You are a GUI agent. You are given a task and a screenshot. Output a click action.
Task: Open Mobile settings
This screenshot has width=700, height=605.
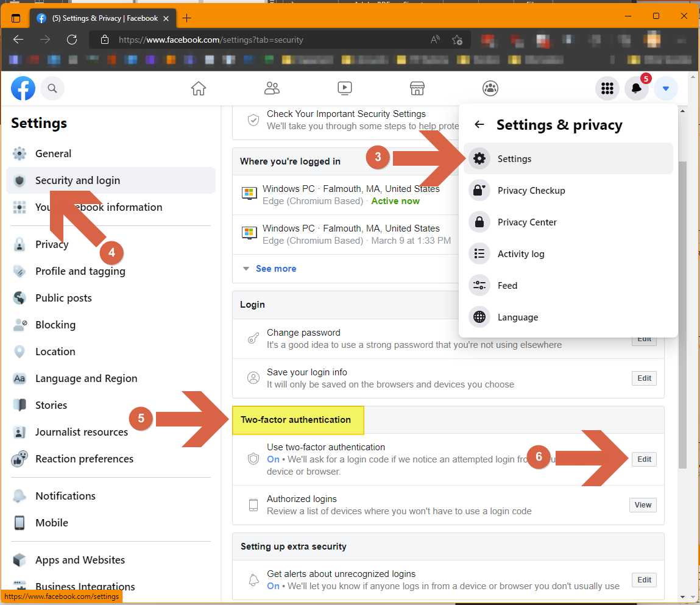[x=111, y=522]
